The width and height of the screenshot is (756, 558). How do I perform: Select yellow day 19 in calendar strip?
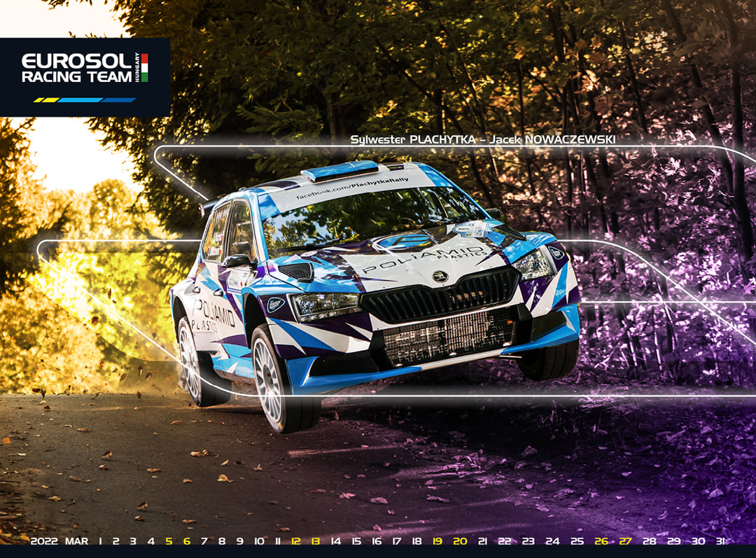[x=437, y=541]
